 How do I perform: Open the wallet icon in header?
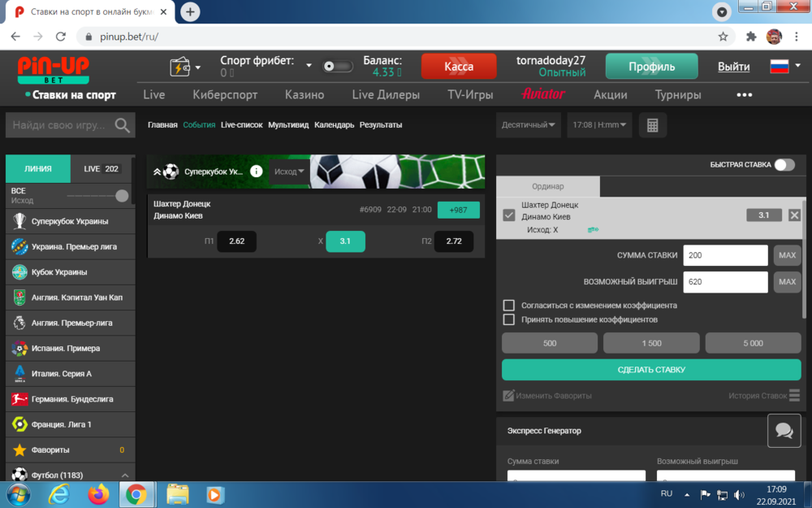(x=180, y=67)
